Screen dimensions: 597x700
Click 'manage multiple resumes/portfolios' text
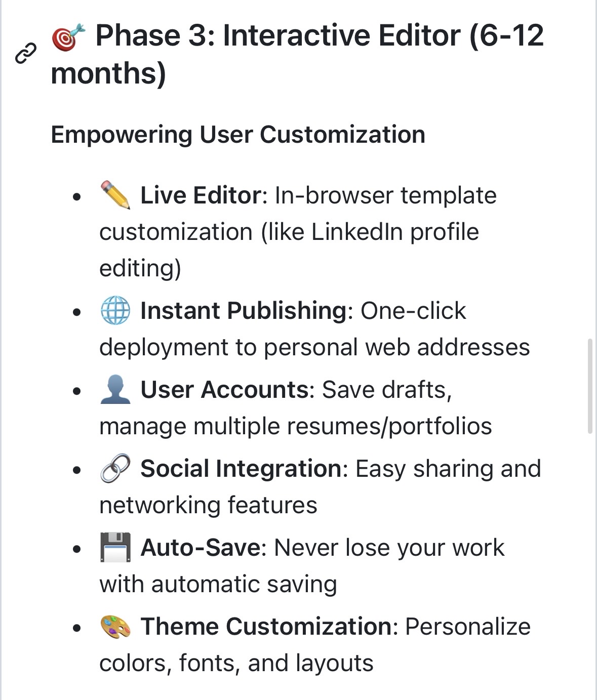[296, 427]
